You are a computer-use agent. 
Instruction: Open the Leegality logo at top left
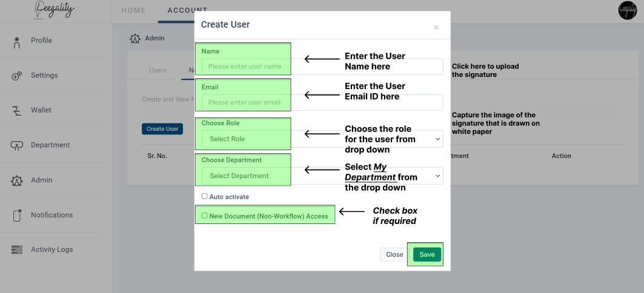(54, 10)
